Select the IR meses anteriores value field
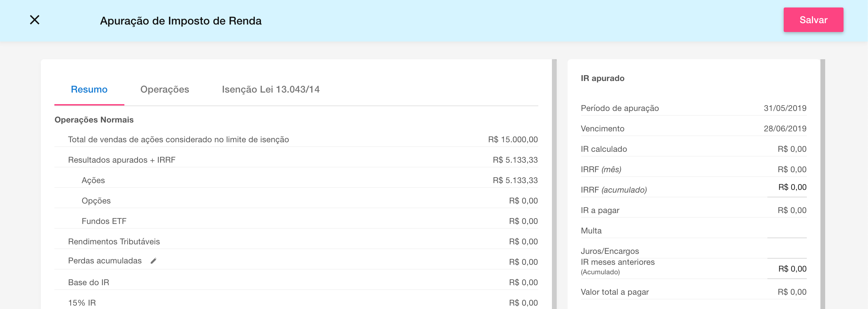The image size is (868, 309). [x=787, y=269]
